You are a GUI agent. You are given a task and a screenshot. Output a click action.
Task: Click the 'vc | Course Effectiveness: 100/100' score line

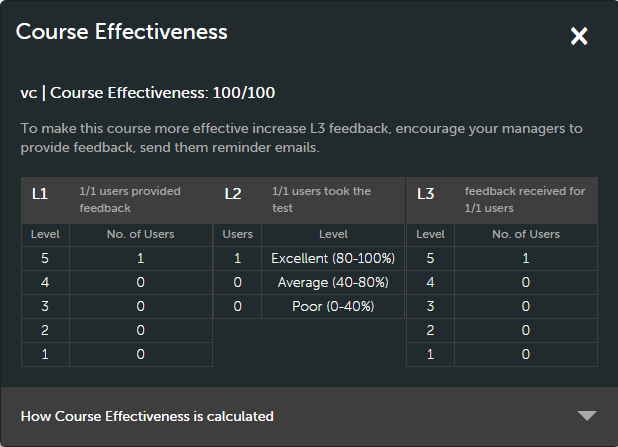point(148,93)
